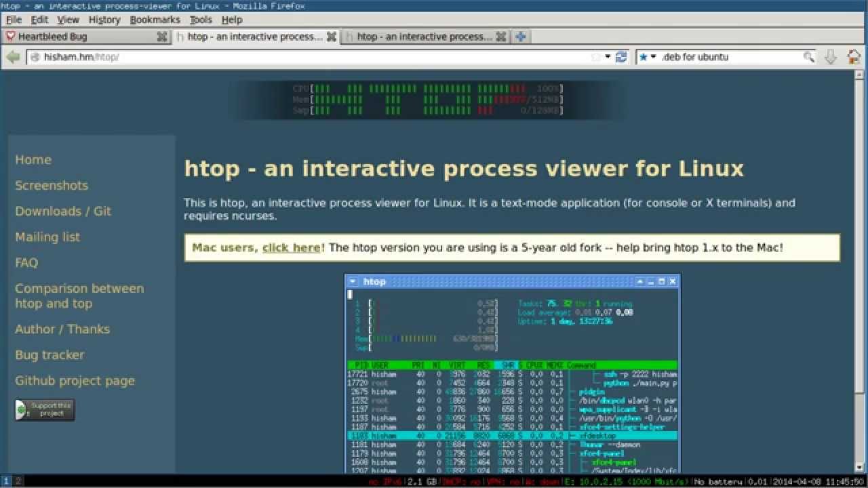Image resolution: width=868 pixels, height=488 pixels.
Task: Bookmark this page with the star icon
Action: [596, 57]
